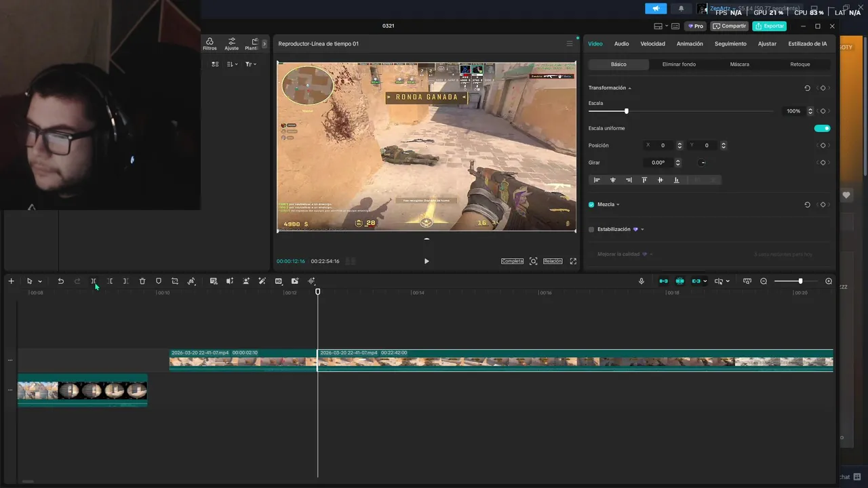Screen dimensions: 868x488
Task: Click the timeline playhead marker
Action: pyautogui.click(x=317, y=291)
